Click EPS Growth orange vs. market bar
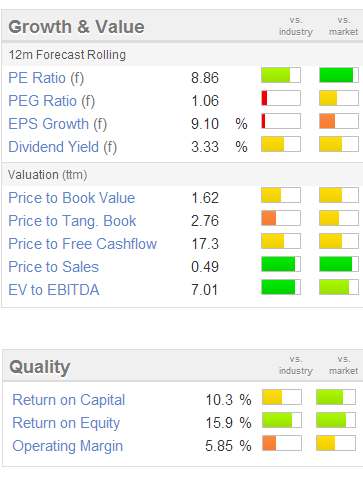Viewport: 363px width, 477px height. [339, 121]
